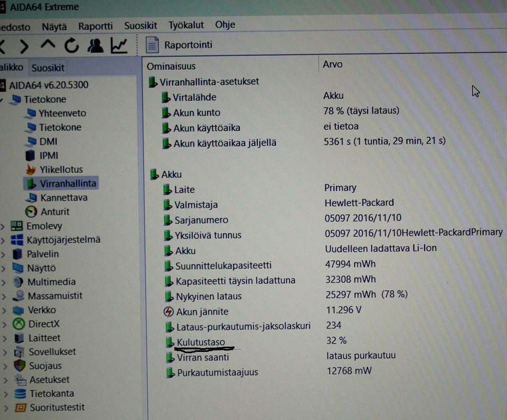Open the graph chart toolbar icon
The image size is (507, 420).
(x=119, y=45)
